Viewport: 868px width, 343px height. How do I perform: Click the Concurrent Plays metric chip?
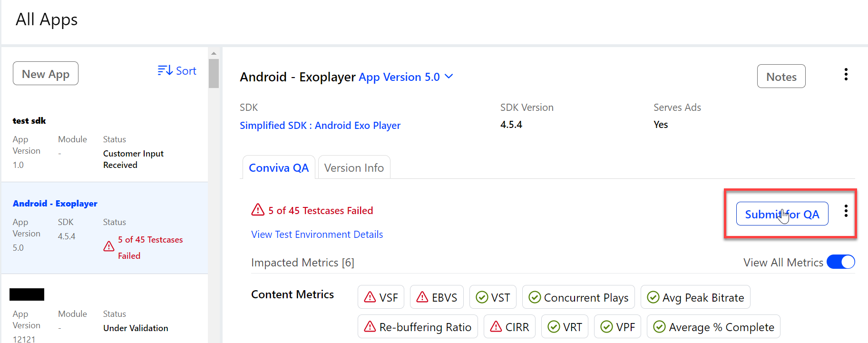(578, 297)
